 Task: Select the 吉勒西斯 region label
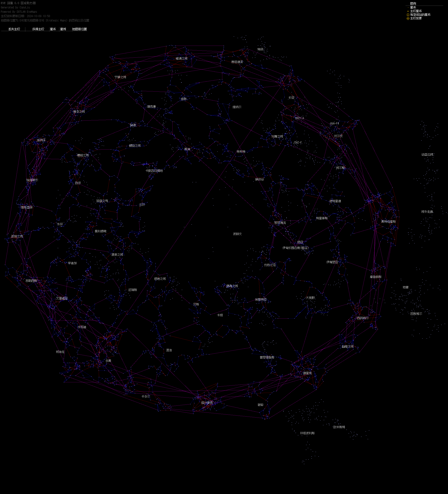coord(31,281)
